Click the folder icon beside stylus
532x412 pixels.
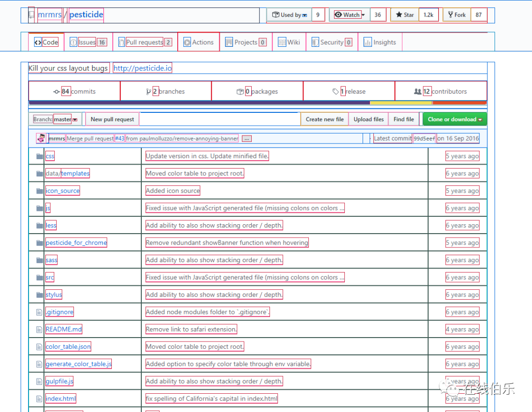click(40, 295)
